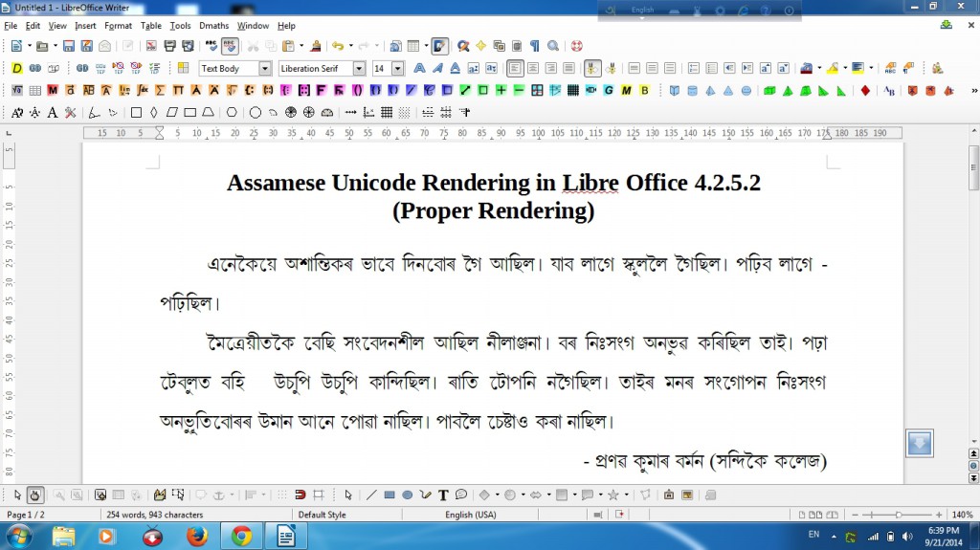Click the Sigma summation Dmaths icon
This screenshot has width=980, height=550.
tap(160, 91)
